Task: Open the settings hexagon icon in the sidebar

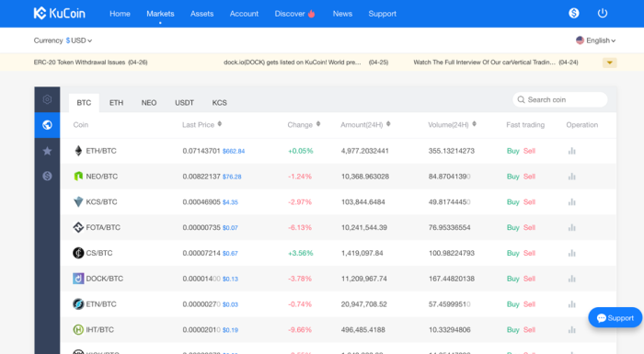Action: (x=47, y=99)
